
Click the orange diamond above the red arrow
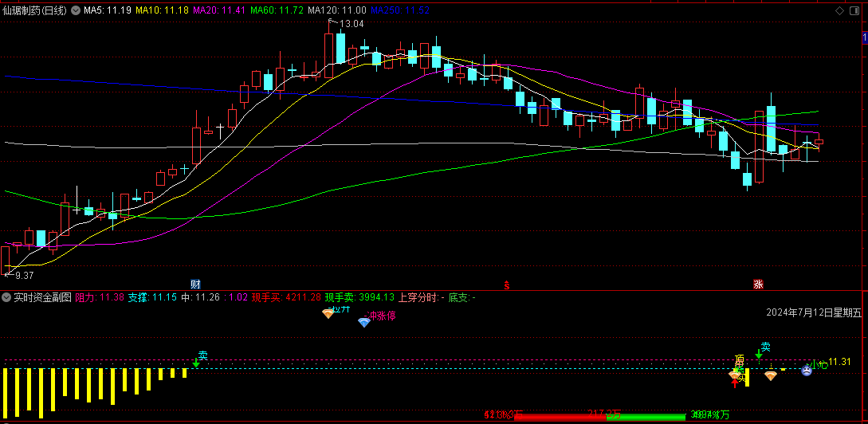click(734, 375)
